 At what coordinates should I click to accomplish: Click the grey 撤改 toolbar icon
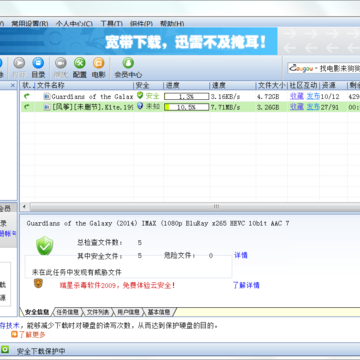pos(61,68)
